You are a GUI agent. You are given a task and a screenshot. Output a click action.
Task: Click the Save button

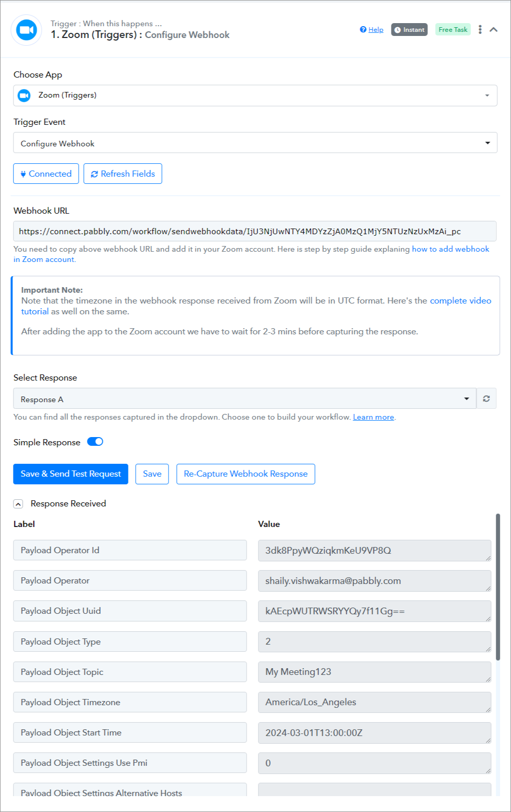pyautogui.click(x=152, y=474)
